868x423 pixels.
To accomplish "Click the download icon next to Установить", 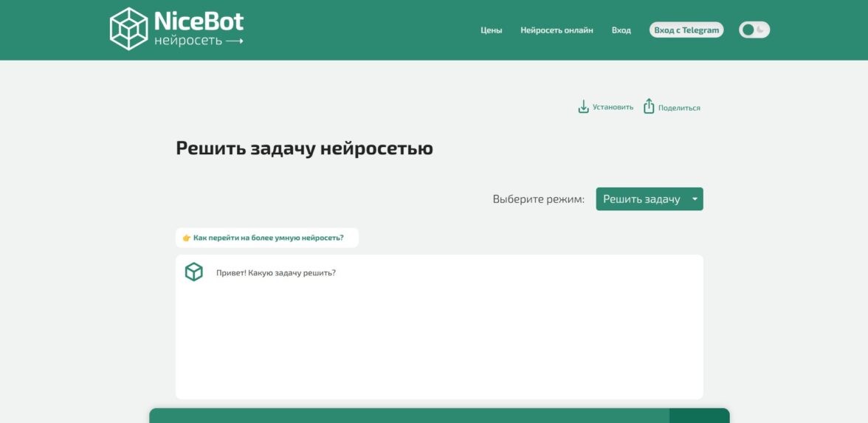I will [583, 107].
